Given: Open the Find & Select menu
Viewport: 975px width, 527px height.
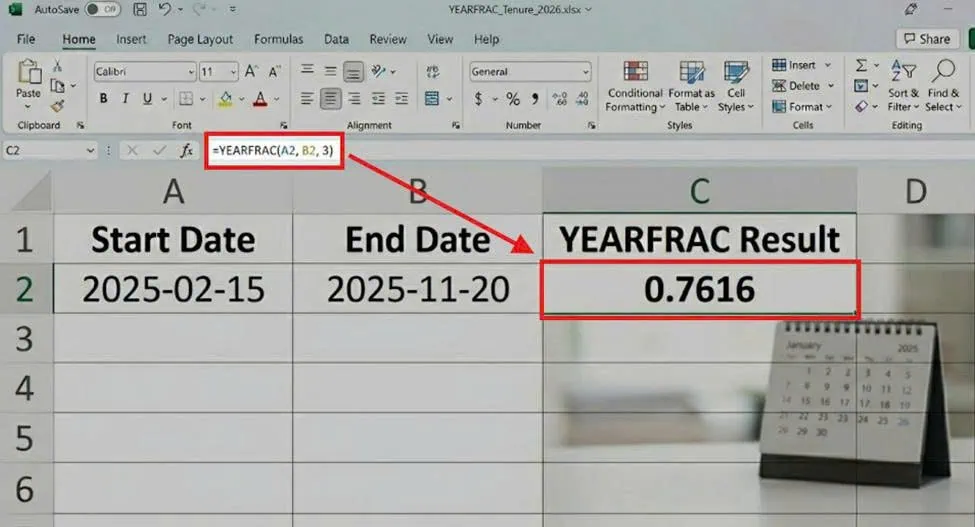Looking at the screenshot, I should [x=943, y=87].
